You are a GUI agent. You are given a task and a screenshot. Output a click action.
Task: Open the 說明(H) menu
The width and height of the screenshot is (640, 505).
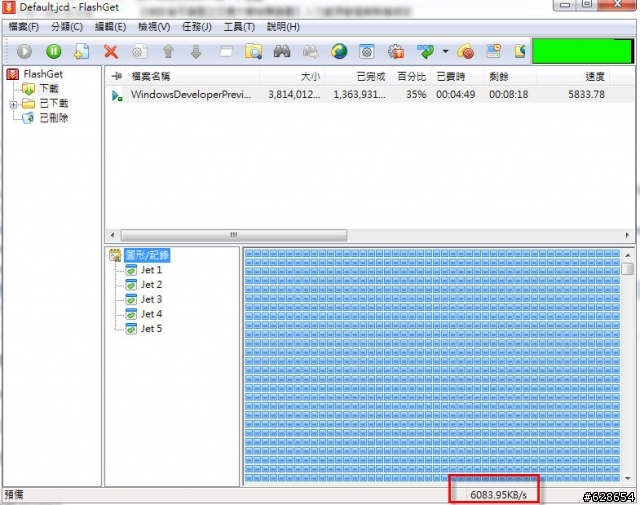pyautogui.click(x=283, y=27)
